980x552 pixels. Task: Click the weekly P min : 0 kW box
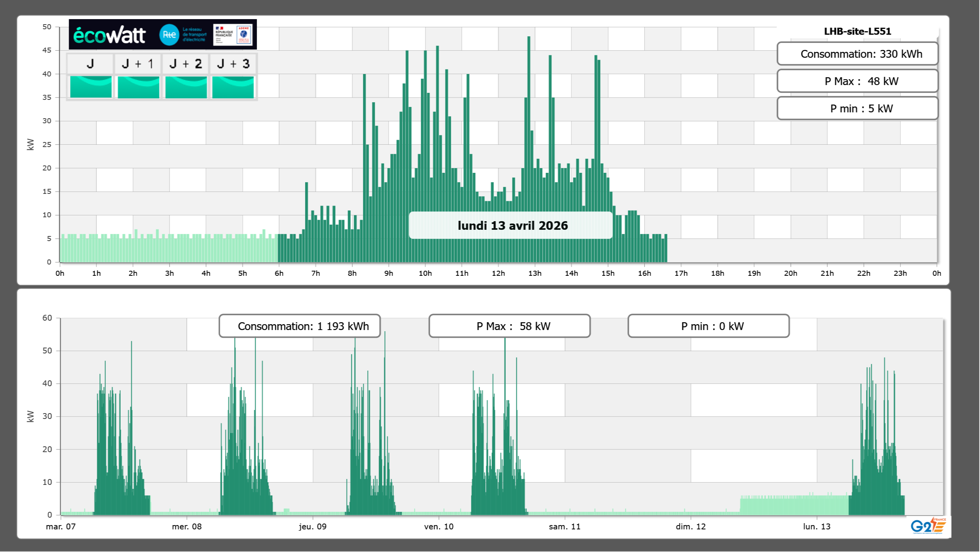(708, 326)
